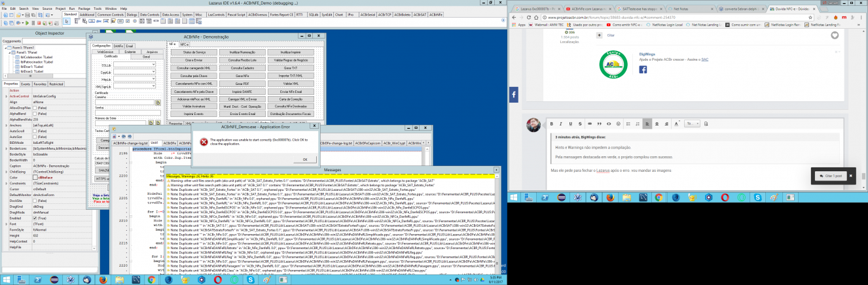Toggle italic in the forum reply editor
Viewport: 868px width, 285px height.
[561, 124]
